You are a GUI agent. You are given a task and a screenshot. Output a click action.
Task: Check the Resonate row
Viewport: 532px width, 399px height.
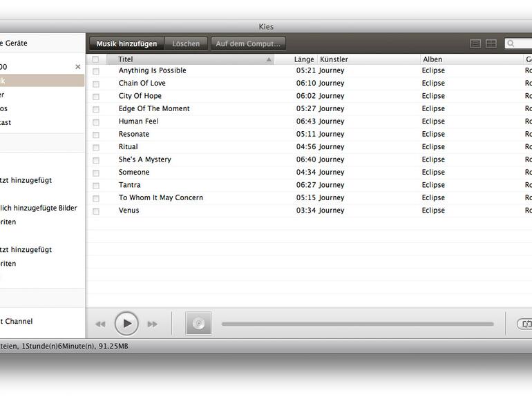pyautogui.click(x=96, y=135)
